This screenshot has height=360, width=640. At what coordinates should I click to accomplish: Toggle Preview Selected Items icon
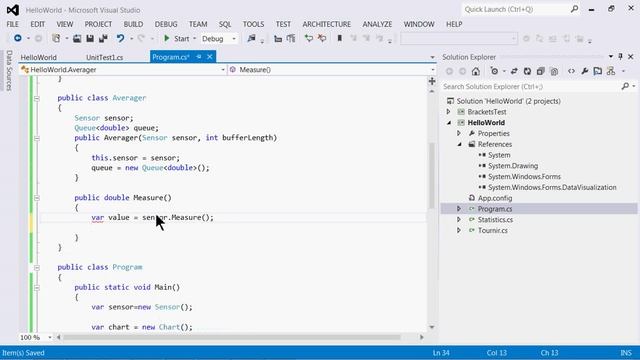pyautogui.click(x=598, y=71)
